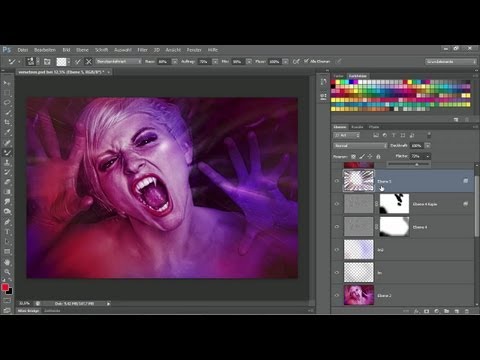The image size is (480, 360).
Task: Switch to the Pfade tab
Action: click(374, 127)
